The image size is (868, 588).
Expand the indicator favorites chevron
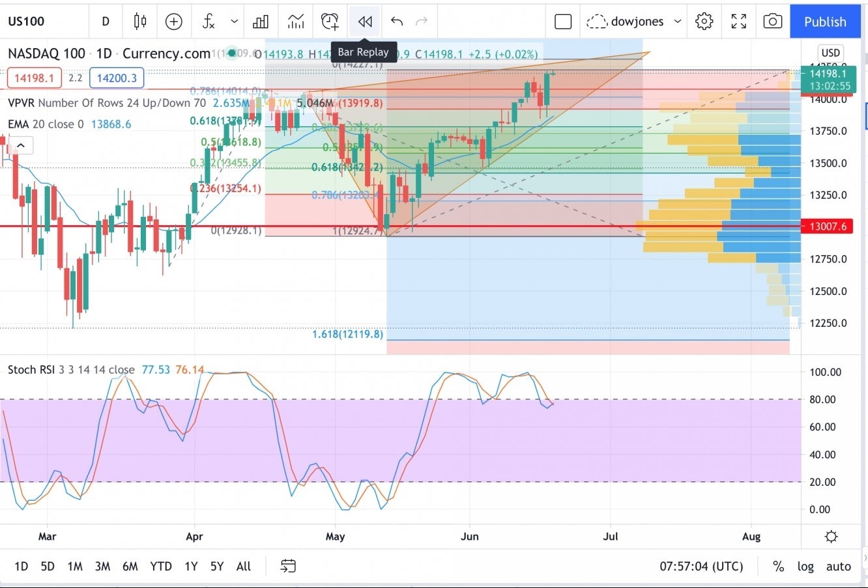234,21
